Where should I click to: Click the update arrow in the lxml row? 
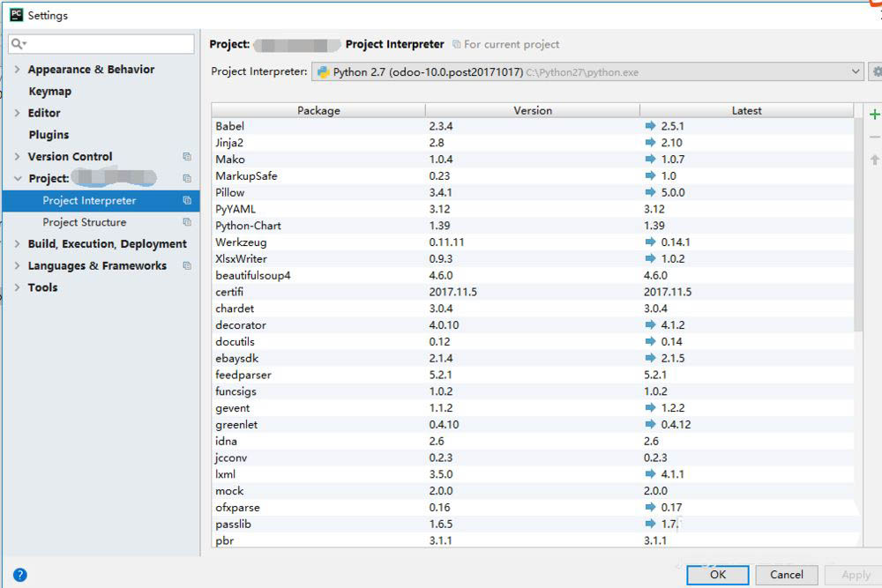pyautogui.click(x=650, y=474)
